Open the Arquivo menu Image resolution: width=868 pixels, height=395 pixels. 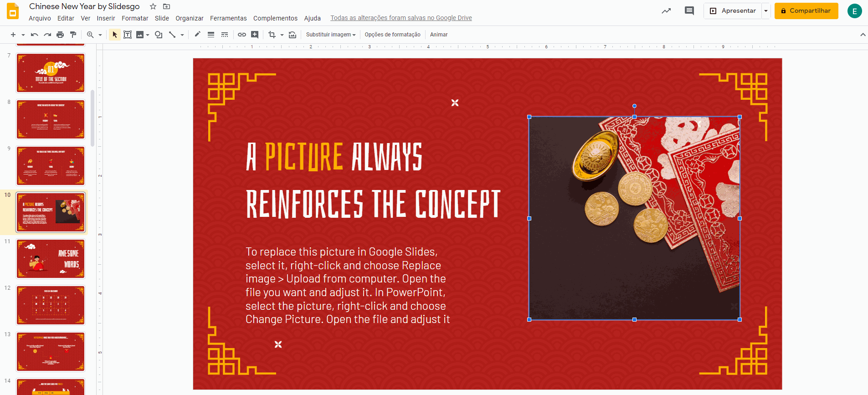[40, 18]
